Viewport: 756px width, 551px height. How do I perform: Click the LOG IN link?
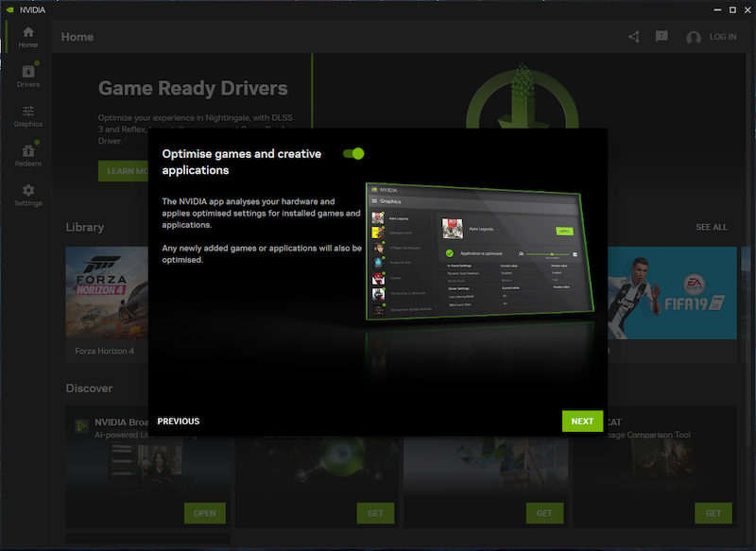tap(723, 37)
